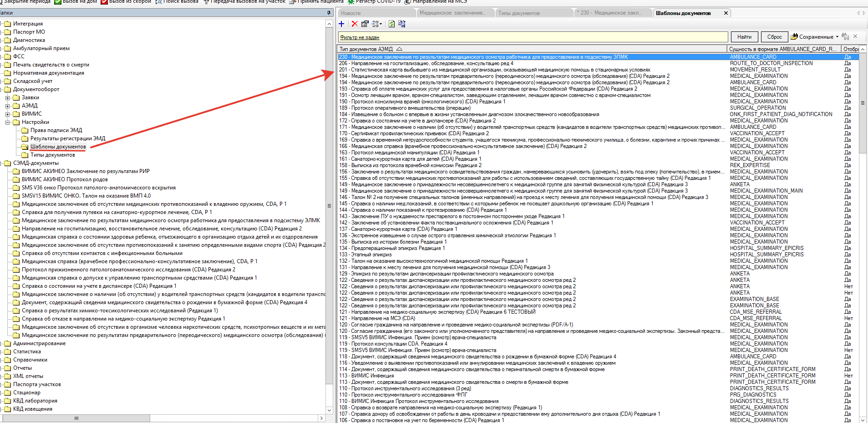Click the grayed save-filter icon beside Сохраненные
Image resolution: width=868 pixels, height=423 pixels.
click(845, 36)
